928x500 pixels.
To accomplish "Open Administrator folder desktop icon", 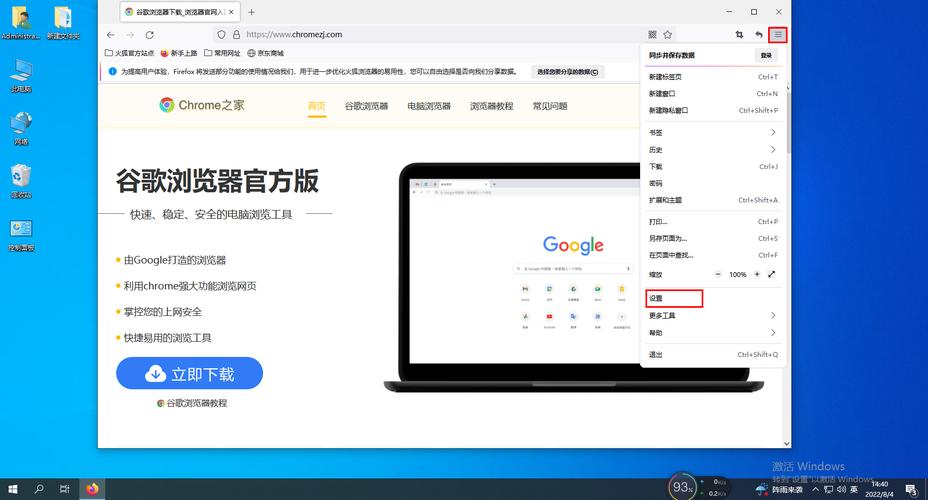I will tap(21, 23).
